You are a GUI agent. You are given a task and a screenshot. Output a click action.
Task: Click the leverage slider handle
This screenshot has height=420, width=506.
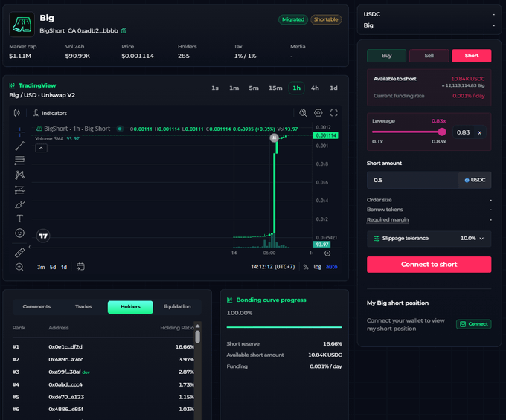click(x=442, y=132)
